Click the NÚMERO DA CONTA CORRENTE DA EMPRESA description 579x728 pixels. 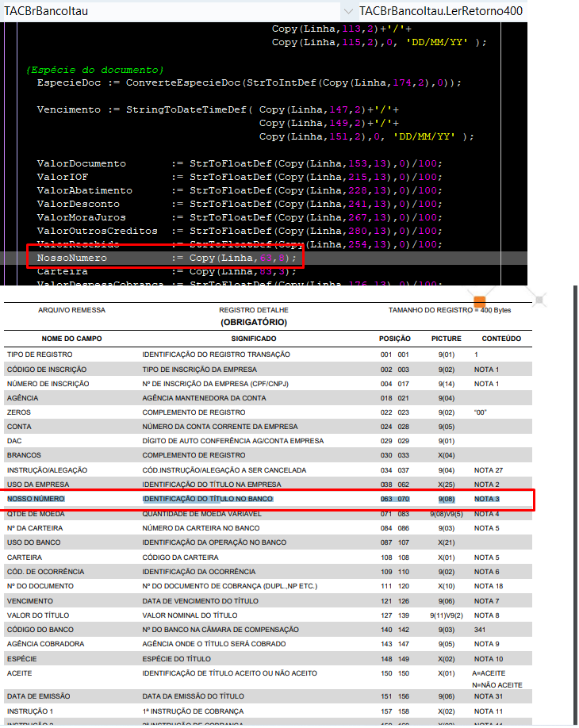click(x=220, y=427)
